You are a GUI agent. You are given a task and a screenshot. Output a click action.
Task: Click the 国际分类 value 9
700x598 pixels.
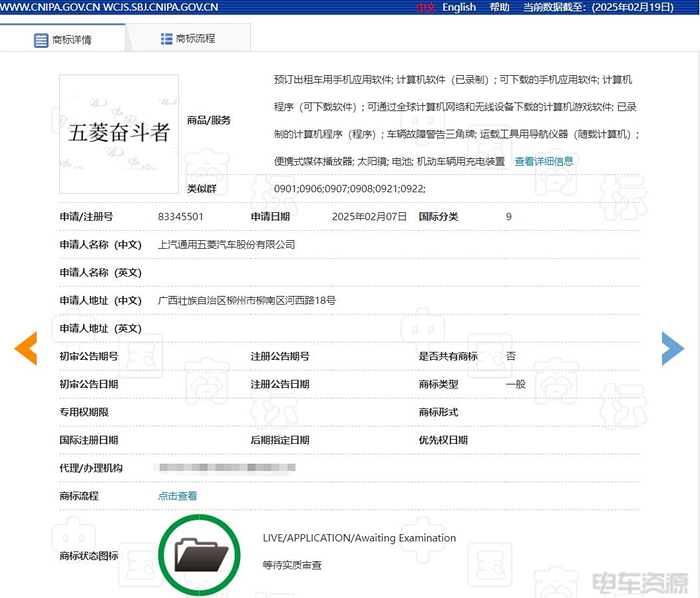(x=508, y=217)
